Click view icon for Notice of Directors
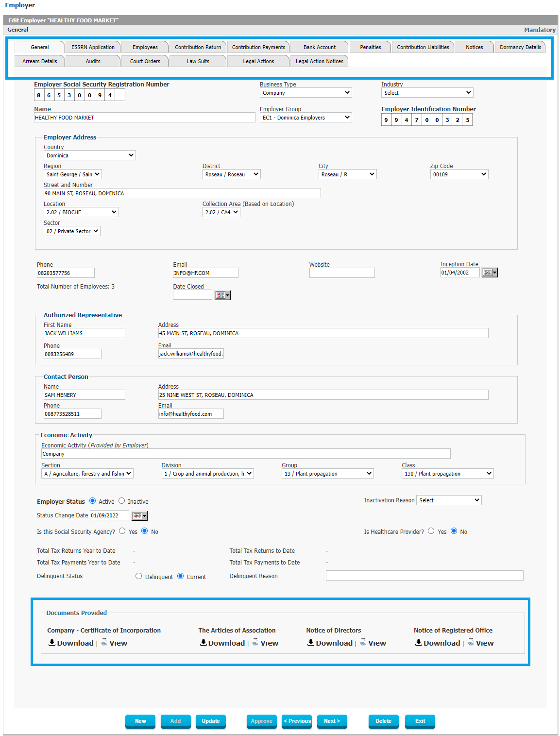The height and width of the screenshot is (736, 560). (363, 642)
